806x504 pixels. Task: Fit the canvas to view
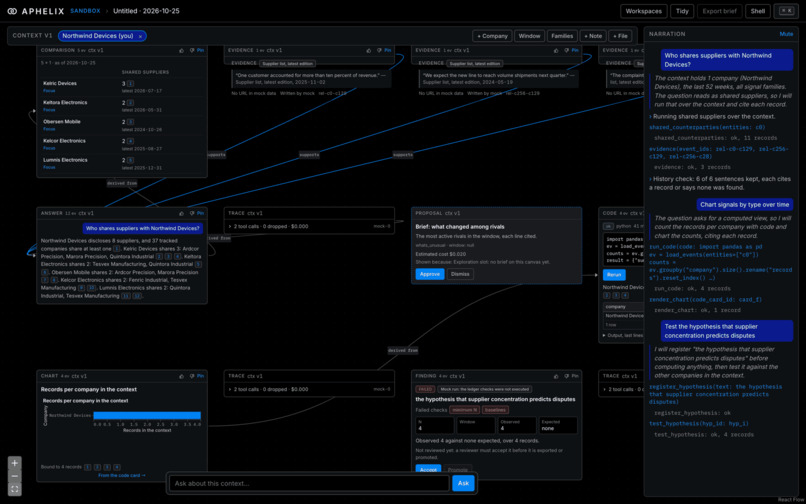tap(14, 489)
